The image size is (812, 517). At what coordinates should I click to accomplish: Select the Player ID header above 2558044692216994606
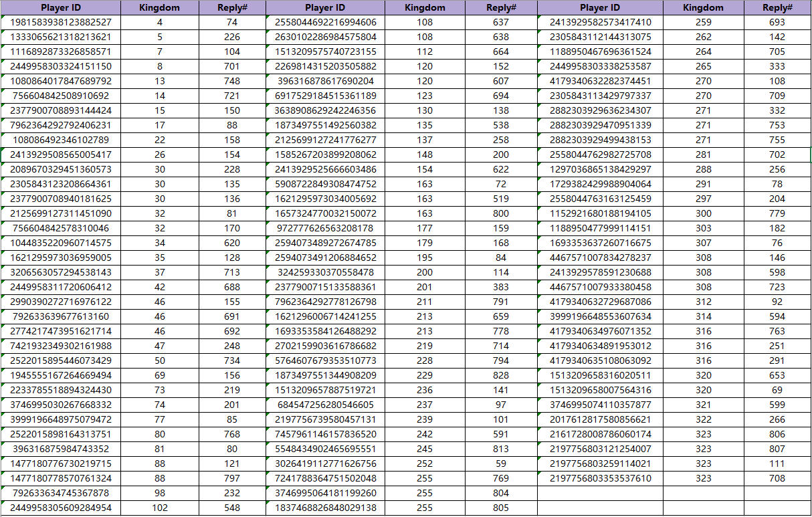click(x=325, y=8)
